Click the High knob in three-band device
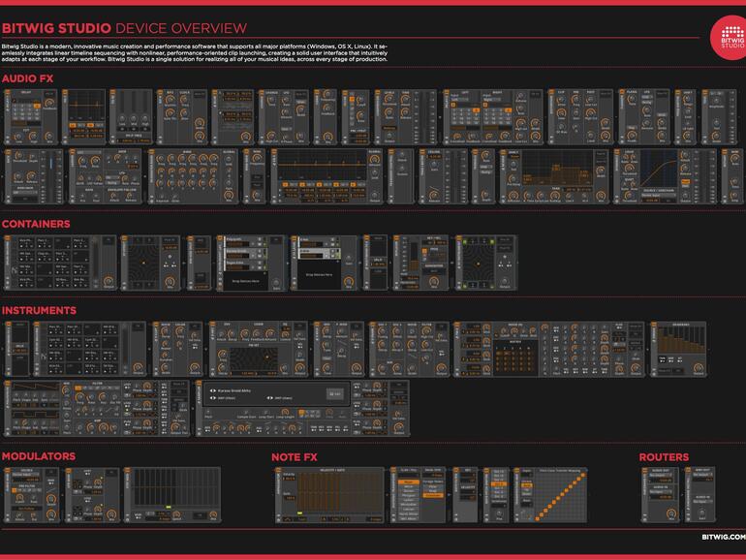Viewport: 746px width, 560px height. [x=144, y=119]
